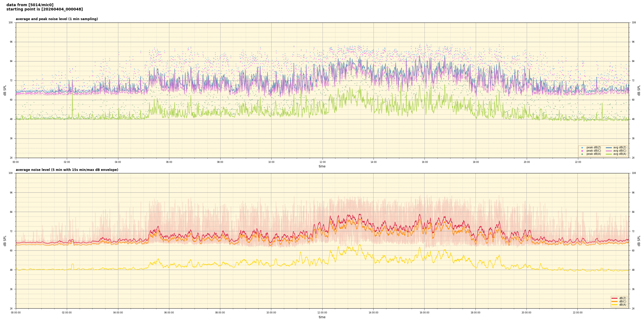Click the '5 min with 15s' chart title

click(67, 170)
